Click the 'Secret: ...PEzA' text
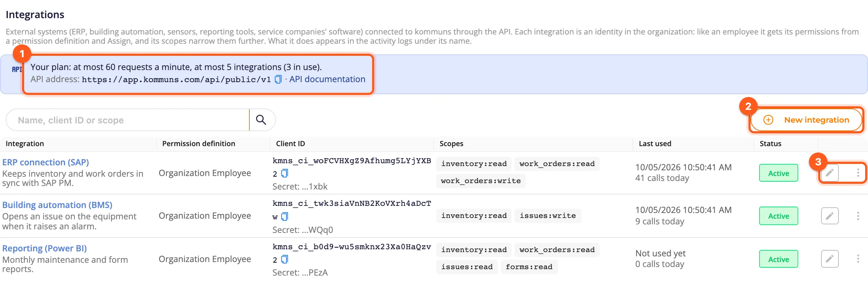Screen dimensions: 868x288 [x=300, y=272]
